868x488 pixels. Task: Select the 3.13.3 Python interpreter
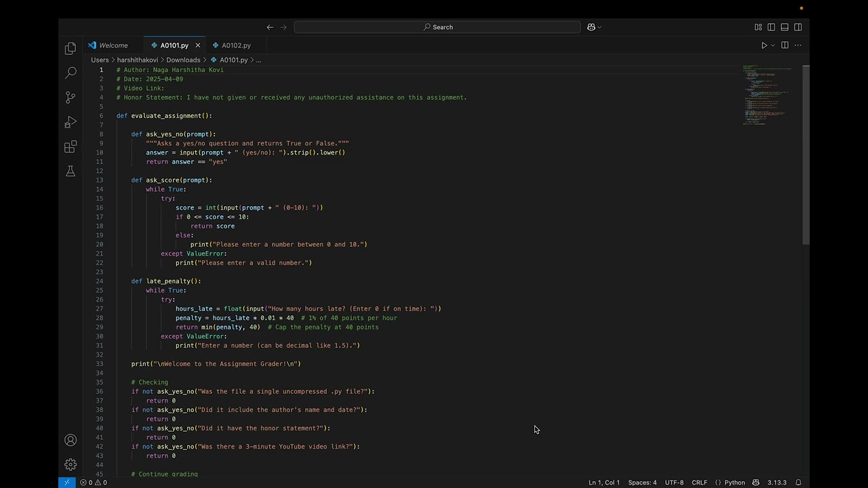coord(777,483)
